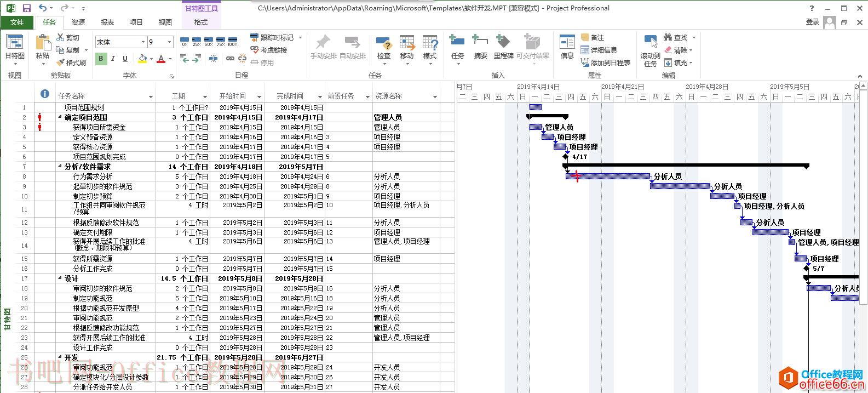Open the Duration column filter dropdown
The height and width of the screenshot is (393, 868).
(x=205, y=97)
